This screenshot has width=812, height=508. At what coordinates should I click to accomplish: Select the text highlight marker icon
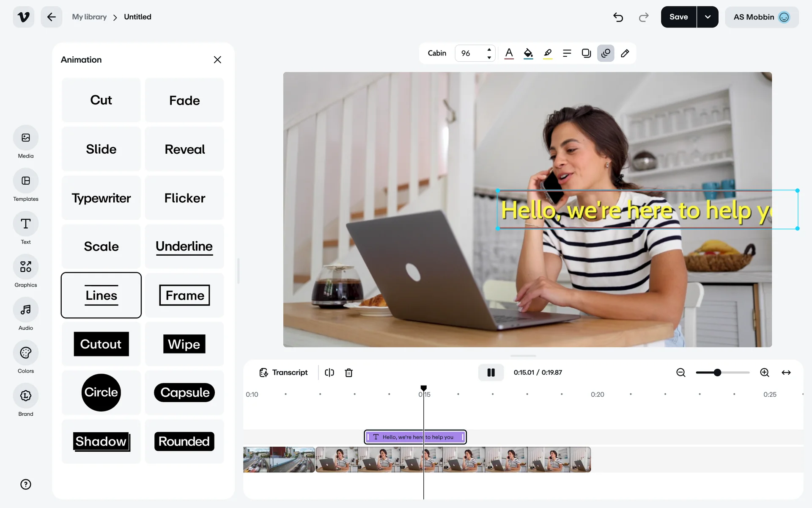pyautogui.click(x=548, y=53)
